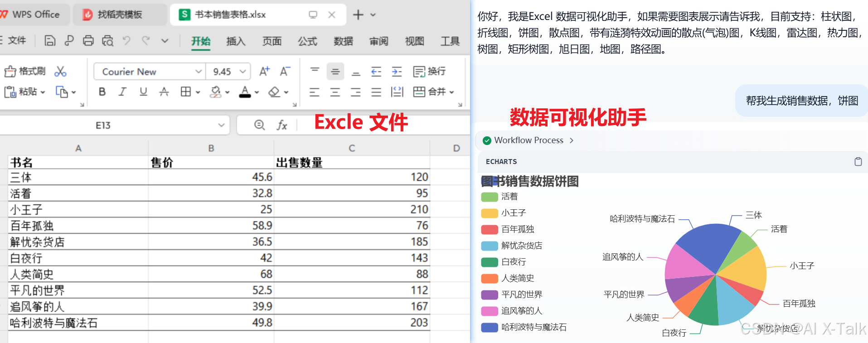Click the Redo arrow
This screenshot has height=343, width=868.
click(146, 40)
